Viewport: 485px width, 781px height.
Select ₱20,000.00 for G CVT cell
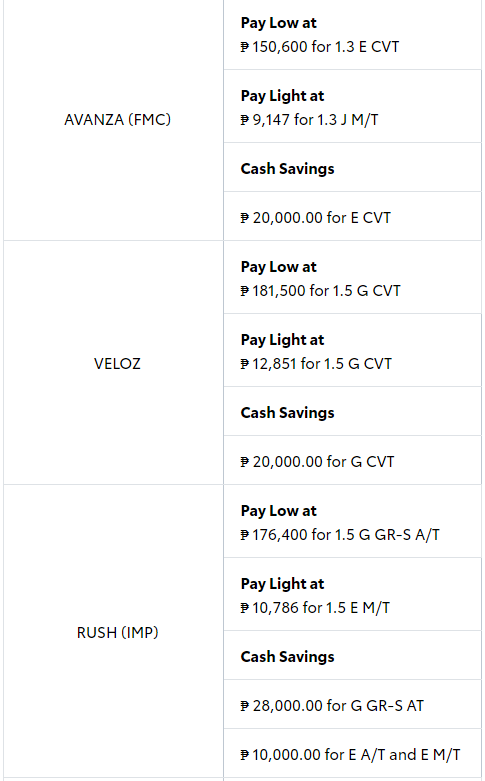click(353, 460)
